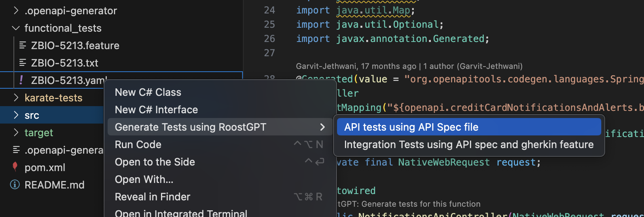
Task: Click file icon beside ZBIO-5213.feature
Action: 23,45
